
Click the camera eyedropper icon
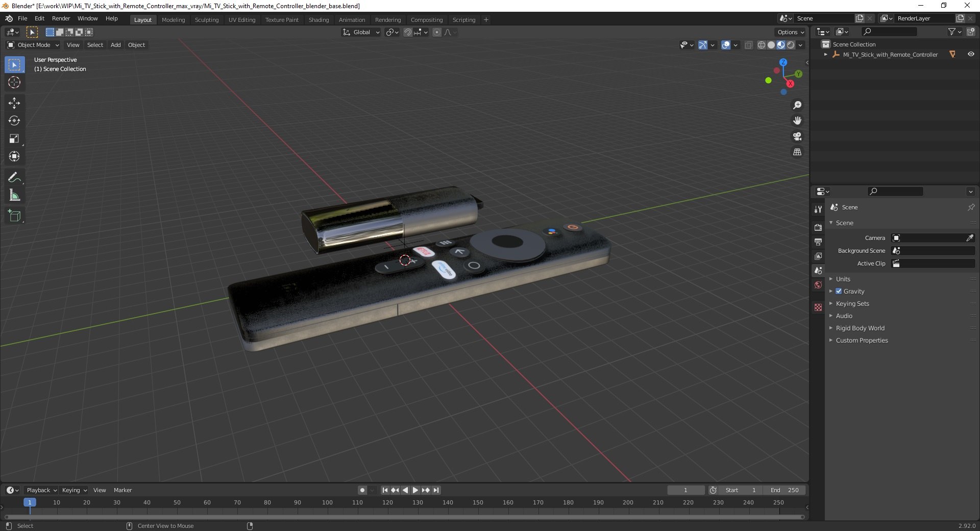point(970,238)
